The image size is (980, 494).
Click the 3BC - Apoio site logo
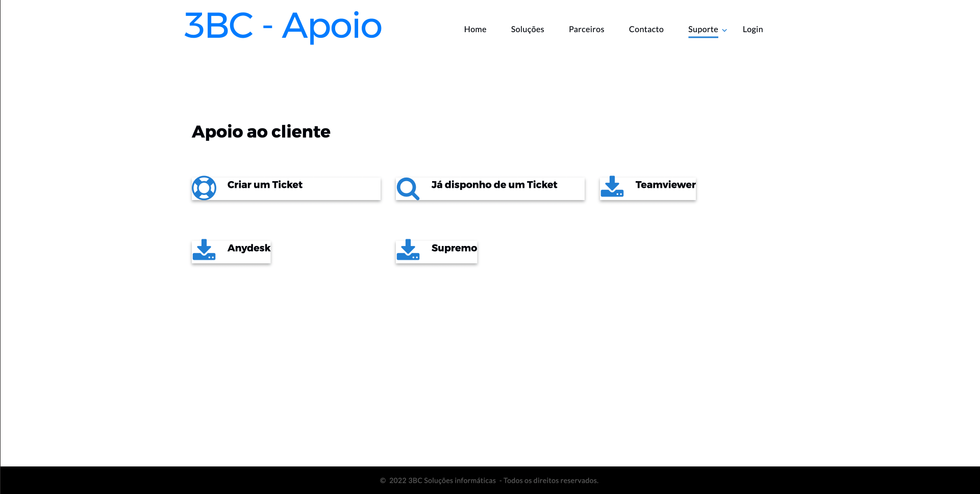(283, 26)
